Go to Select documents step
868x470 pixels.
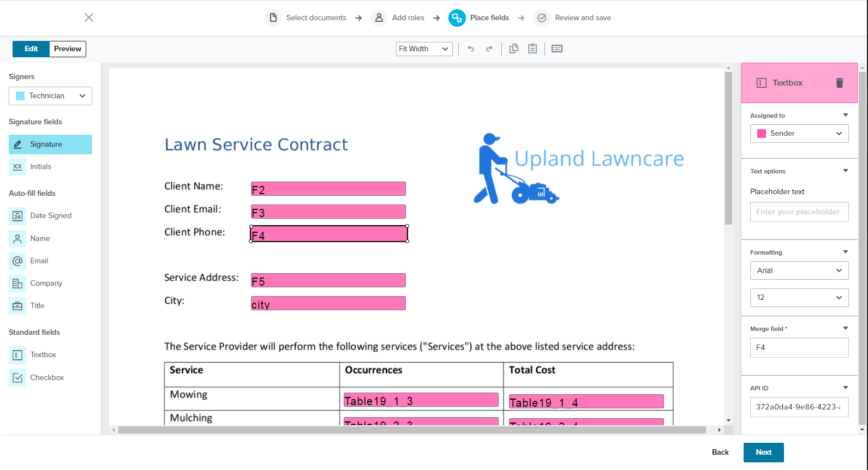[x=306, y=18]
